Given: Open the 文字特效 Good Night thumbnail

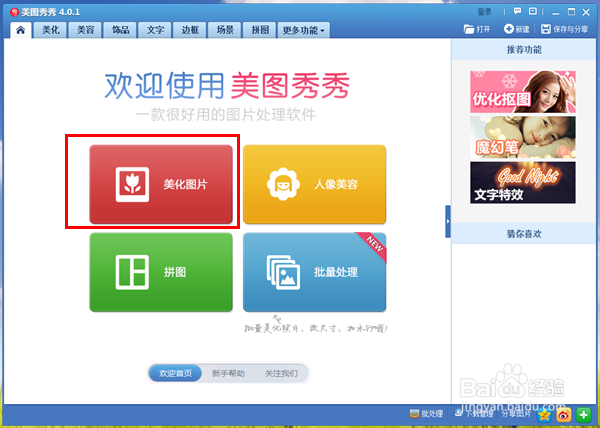Looking at the screenshot, I should [523, 182].
